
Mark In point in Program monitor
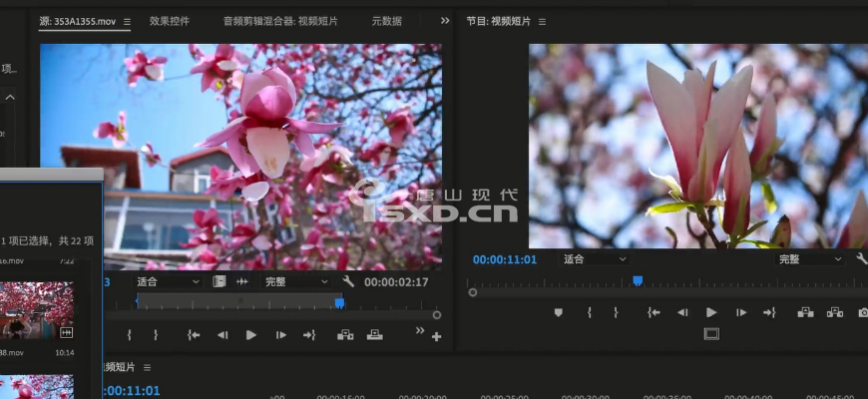[590, 312]
